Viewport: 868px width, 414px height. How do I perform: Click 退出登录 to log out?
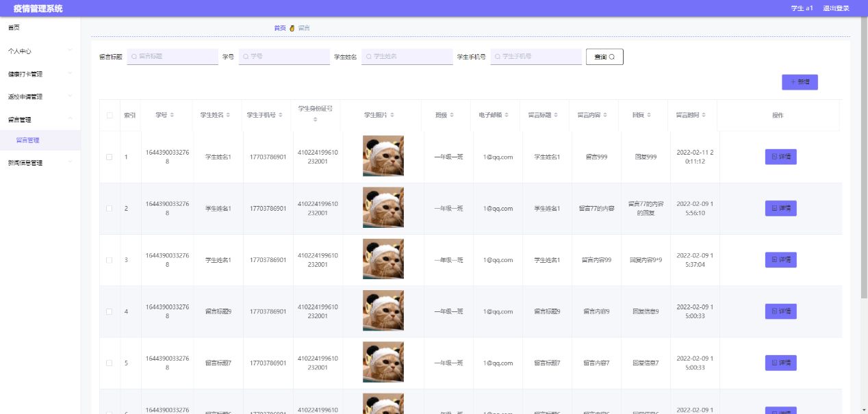tap(836, 8)
